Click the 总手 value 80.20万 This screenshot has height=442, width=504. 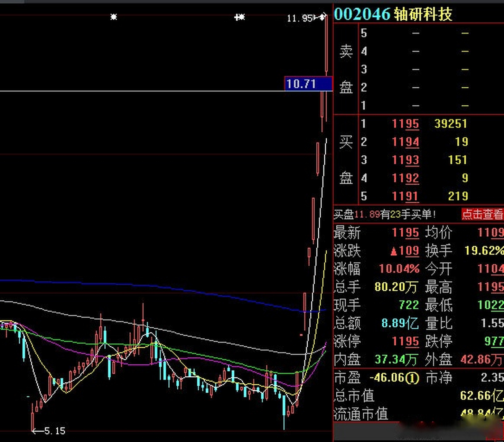tap(396, 287)
